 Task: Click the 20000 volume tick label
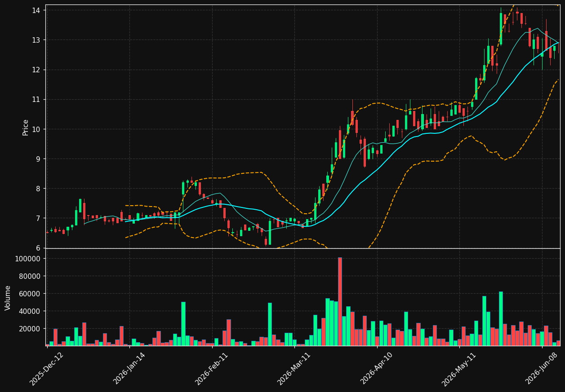point(30,329)
